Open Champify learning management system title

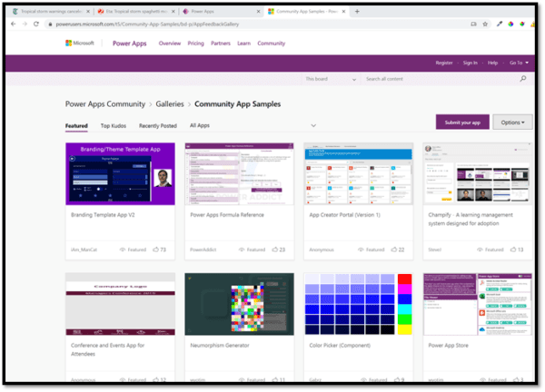(x=471, y=219)
